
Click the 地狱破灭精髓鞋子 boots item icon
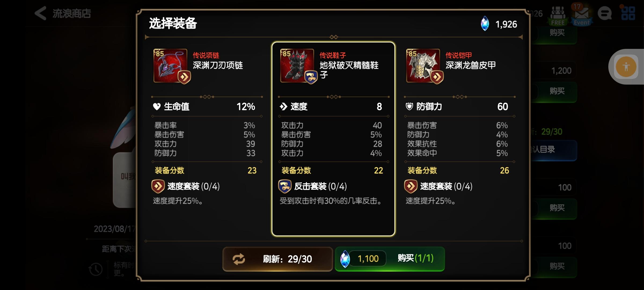[x=297, y=66]
